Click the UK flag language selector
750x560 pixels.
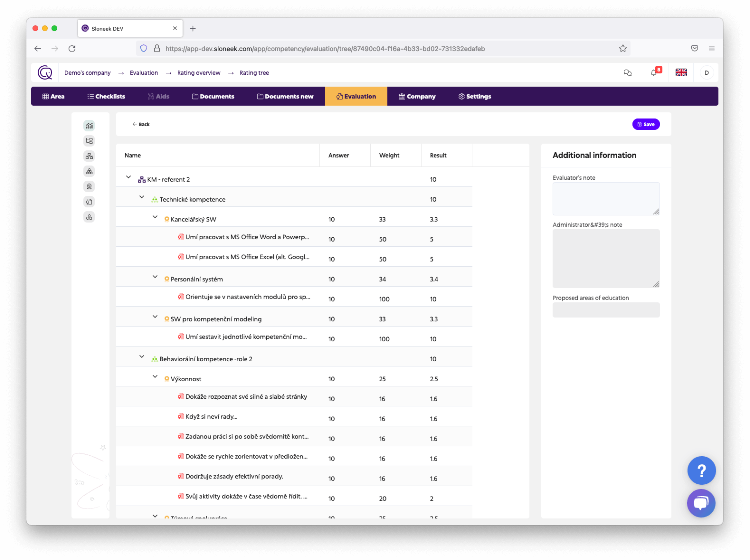click(681, 73)
